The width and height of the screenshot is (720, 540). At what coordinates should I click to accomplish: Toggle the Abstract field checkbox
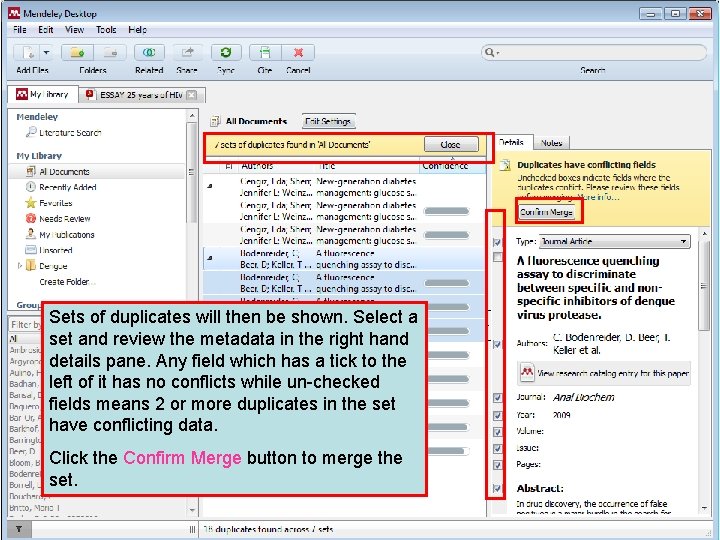point(497,489)
